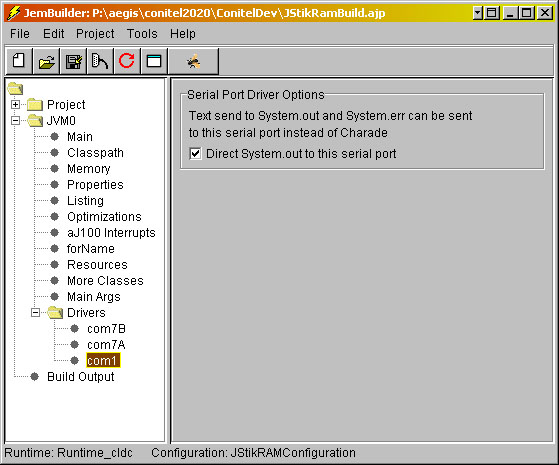Save project using the floppy disk icon
Viewport: 559px width, 465px height.
point(73,61)
